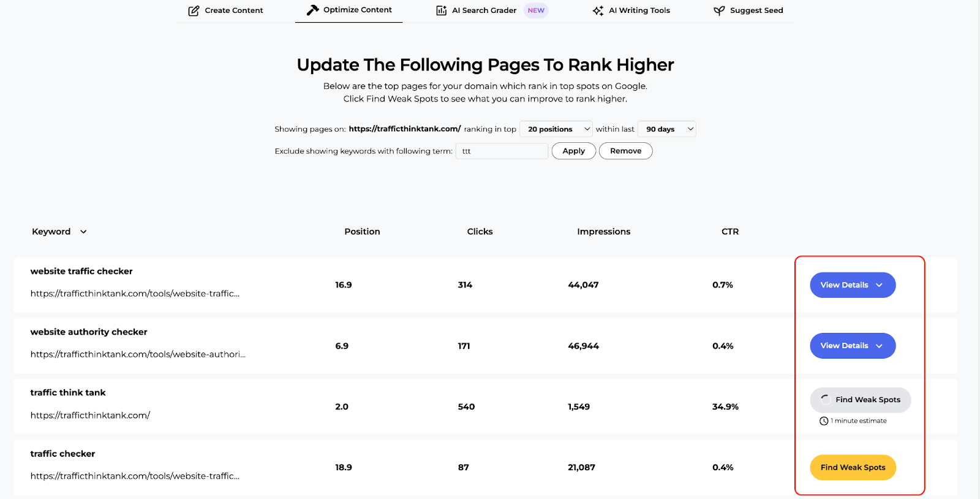The image size is (980, 499).
Task: Open the 20 positions dropdown
Action: tap(556, 129)
